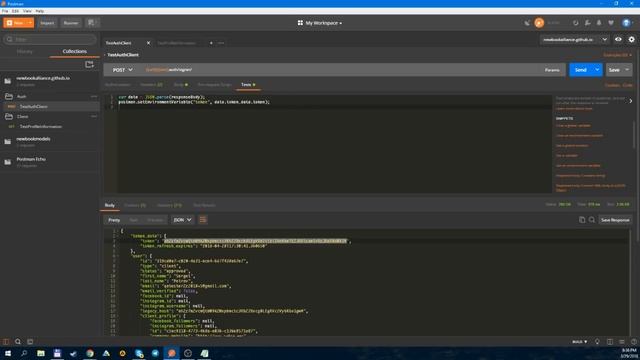The height and width of the screenshot is (360, 640).
Task: Open the JSON format dropdown
Action: click(x=182, y=220)
